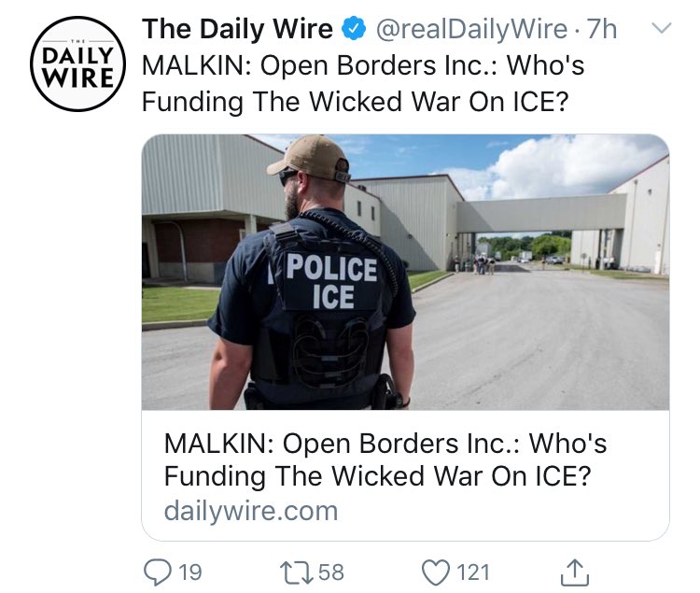Image resolution: width=700 pixels, height=593 pixels.
Task: Open the dailywire.com domain link
Action: [251, 511]
